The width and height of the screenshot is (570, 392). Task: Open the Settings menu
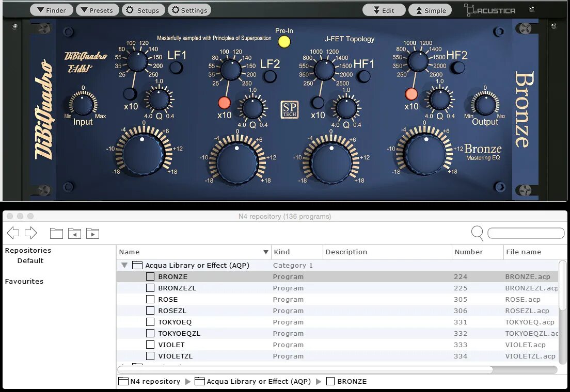(x=189, y=10)
